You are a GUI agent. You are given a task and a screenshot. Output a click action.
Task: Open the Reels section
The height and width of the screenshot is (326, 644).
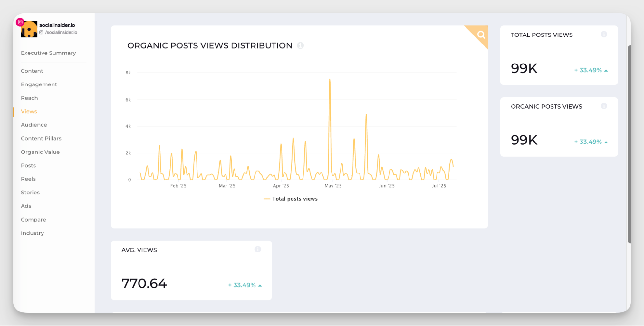[x=28, y=179]
